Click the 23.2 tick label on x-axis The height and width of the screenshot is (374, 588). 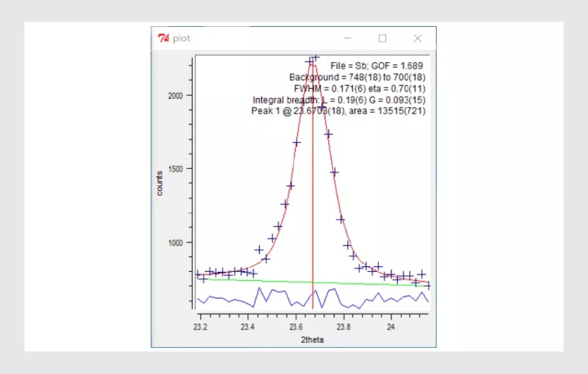[200, 327]
